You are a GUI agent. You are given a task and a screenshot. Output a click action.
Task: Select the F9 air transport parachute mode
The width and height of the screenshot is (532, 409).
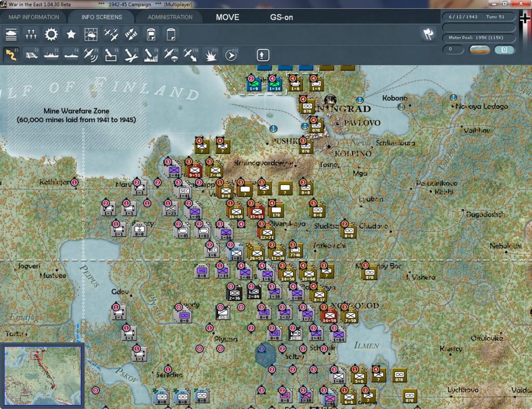[171, 55]
